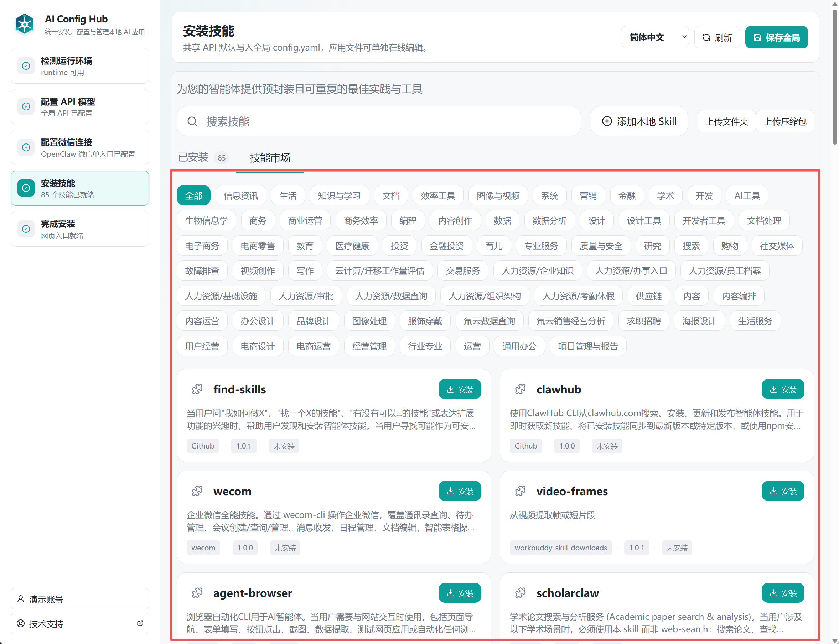Switch to the 技能市场 tab
This screenshot has width=839, height=644.
[270, 158]
